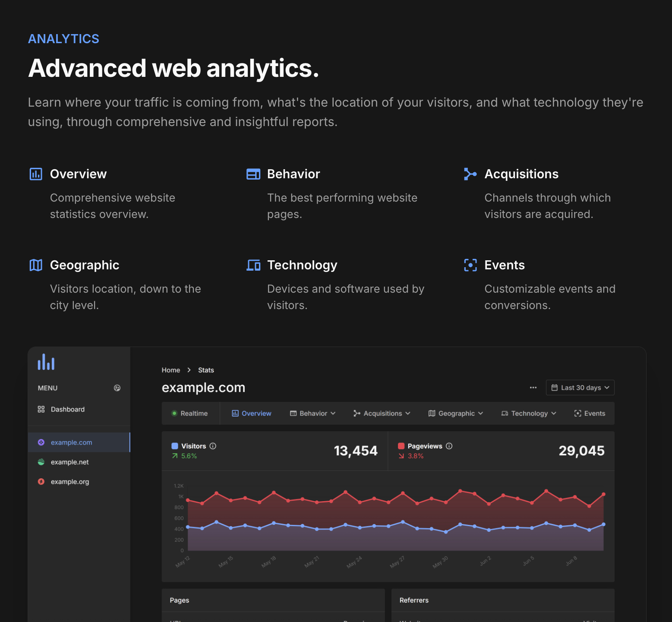Click the theme icon beside MENU

(x=117, y=388)
